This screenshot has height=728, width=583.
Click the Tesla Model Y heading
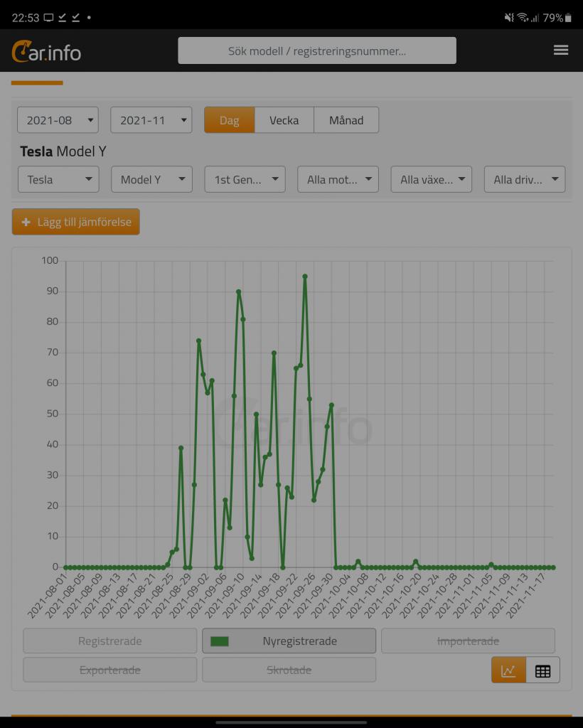63,151
